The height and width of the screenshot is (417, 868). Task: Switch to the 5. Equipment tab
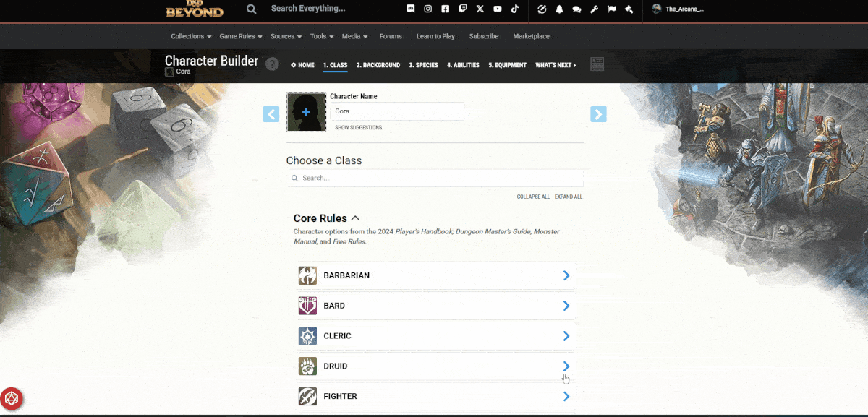click(507, 65)
